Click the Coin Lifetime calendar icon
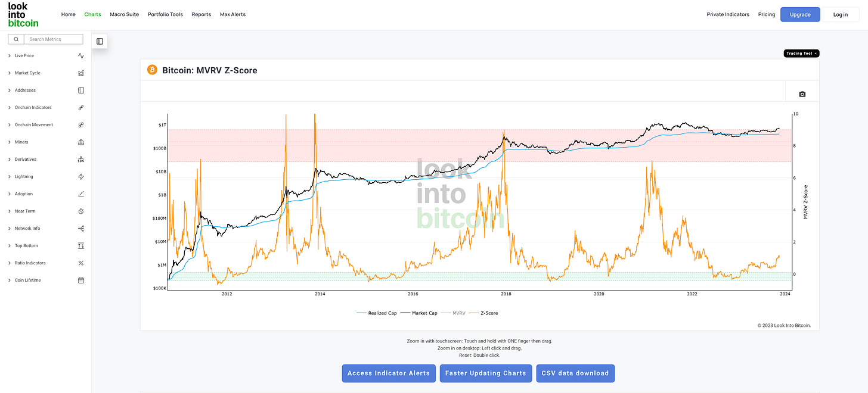This screenshot has width=868, height=393. pos(81,280)
